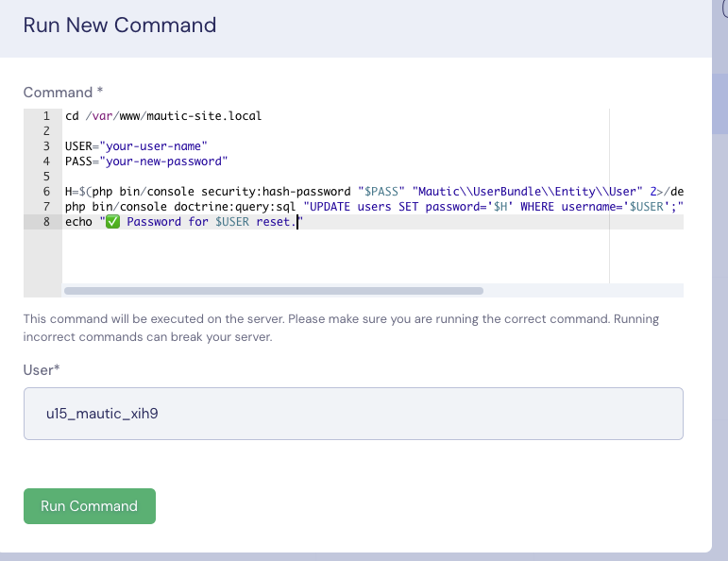
Task: Select line number 6 in the gutter
Action: (46, 192)
